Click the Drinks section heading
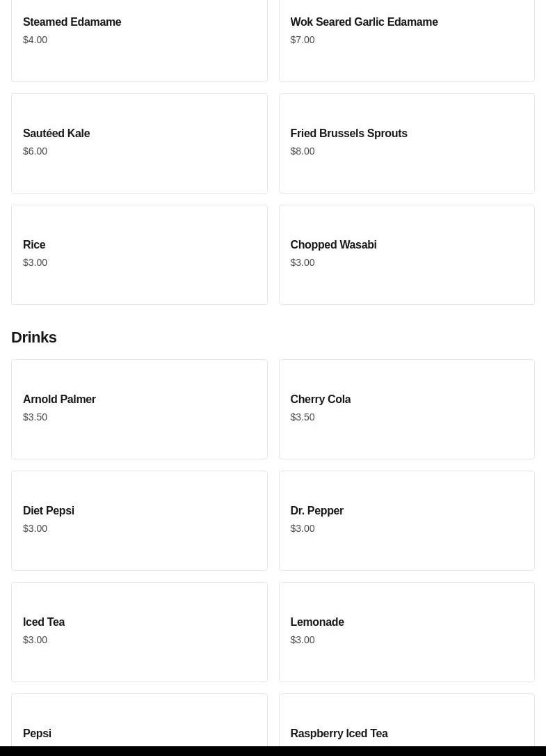This screenshot has height=756, width=546. (34, 338)
